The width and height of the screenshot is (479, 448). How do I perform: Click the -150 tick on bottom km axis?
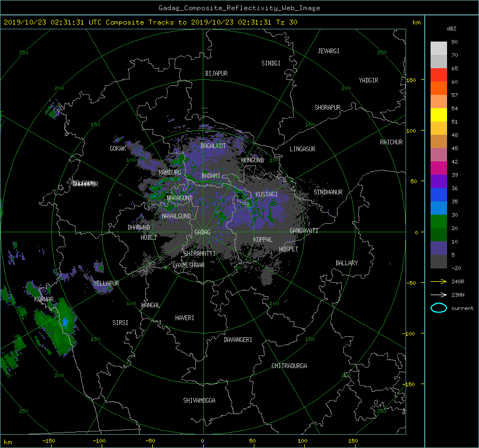click(x=48, y=441)
